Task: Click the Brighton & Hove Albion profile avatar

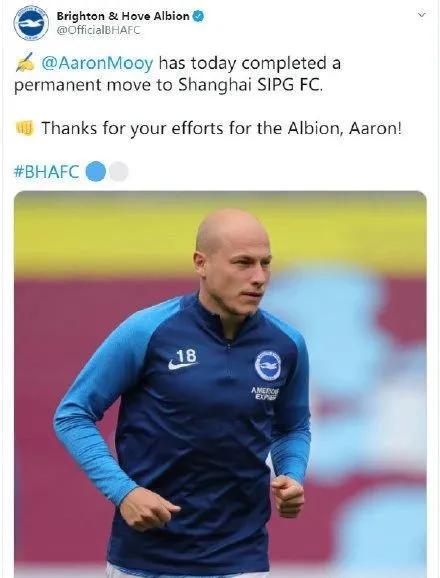Action: (31, 23)
